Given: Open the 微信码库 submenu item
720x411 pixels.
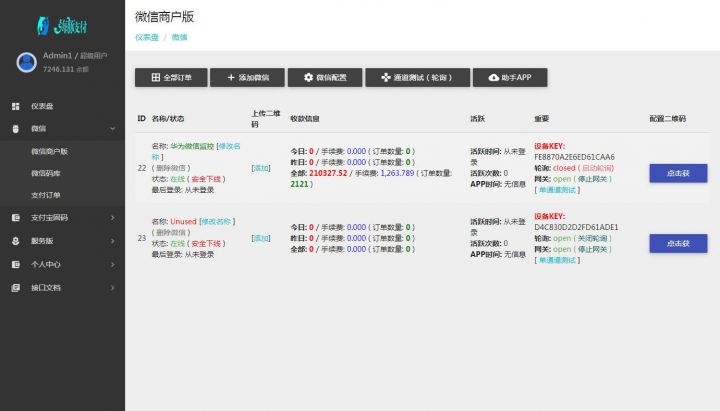Looking at the screenshot, I should pyautogui.click(x=46, y=173).
